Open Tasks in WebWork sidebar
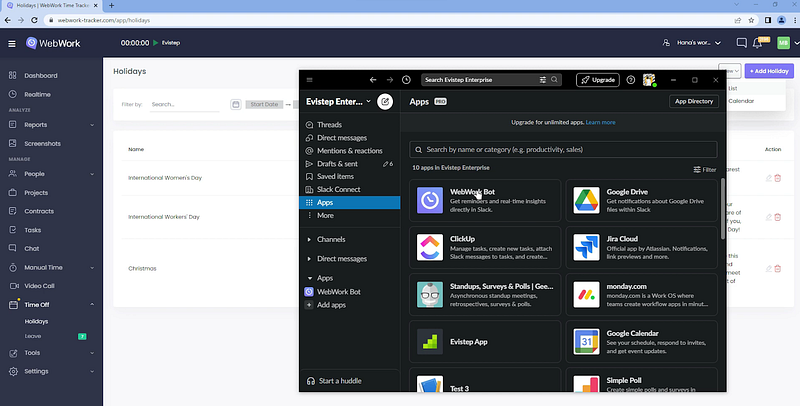 tap(32, 230)
